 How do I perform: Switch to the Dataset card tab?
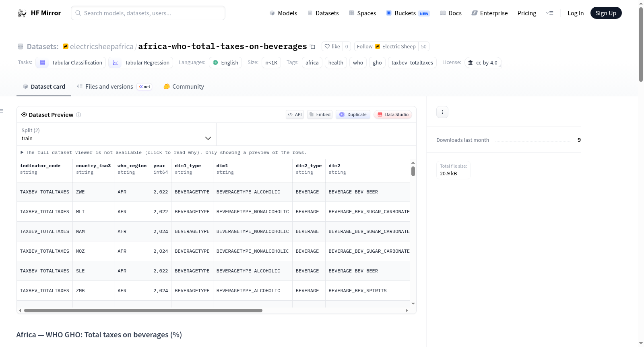tap(43, 87)
